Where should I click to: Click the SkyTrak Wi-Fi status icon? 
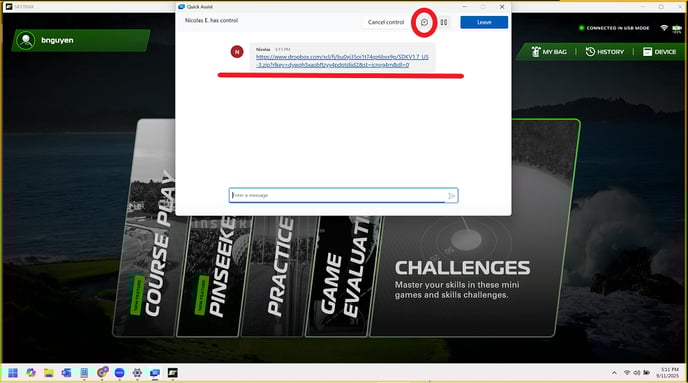[664, 28]
